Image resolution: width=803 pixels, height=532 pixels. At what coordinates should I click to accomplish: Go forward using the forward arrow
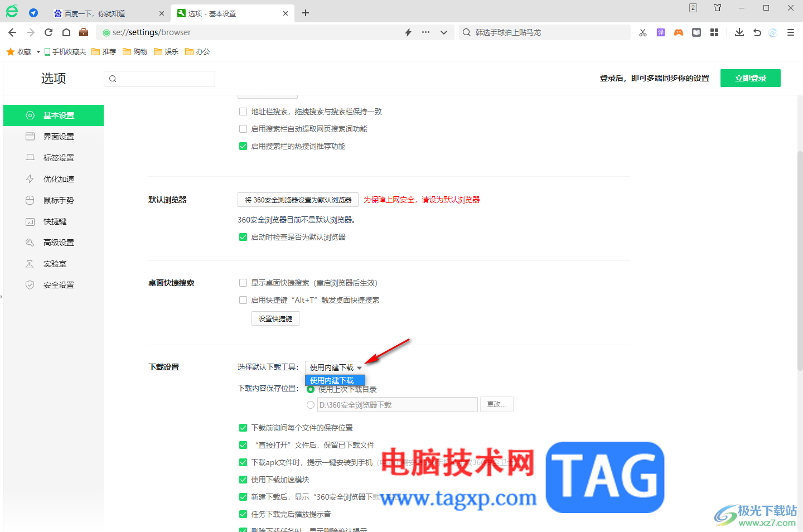(x=31, y=32)
